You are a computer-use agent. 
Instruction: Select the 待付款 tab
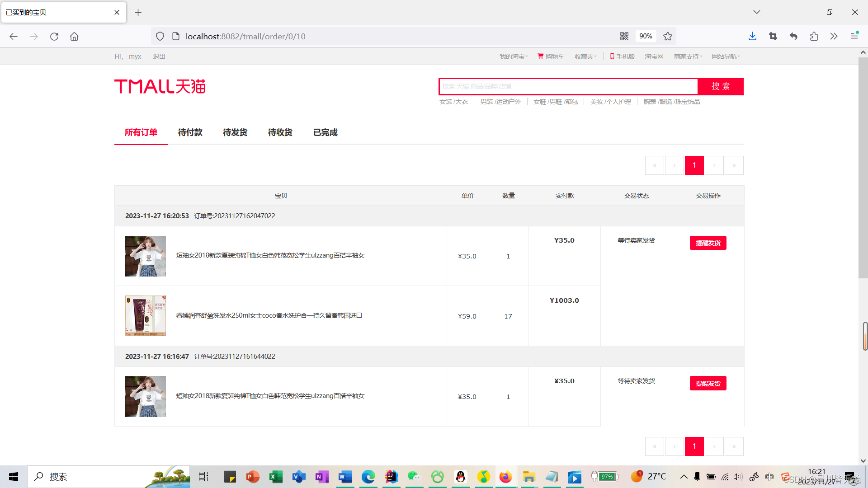190,132
